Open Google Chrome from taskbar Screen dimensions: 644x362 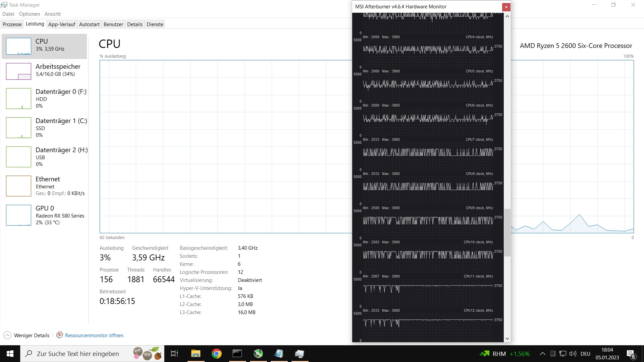[217, 354]
